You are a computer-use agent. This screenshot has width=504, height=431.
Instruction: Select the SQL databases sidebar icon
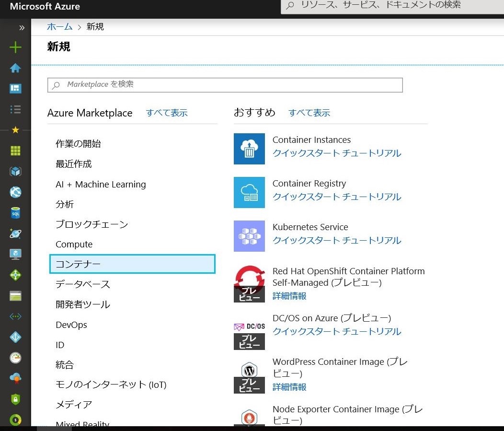click(x=15, y=212)
